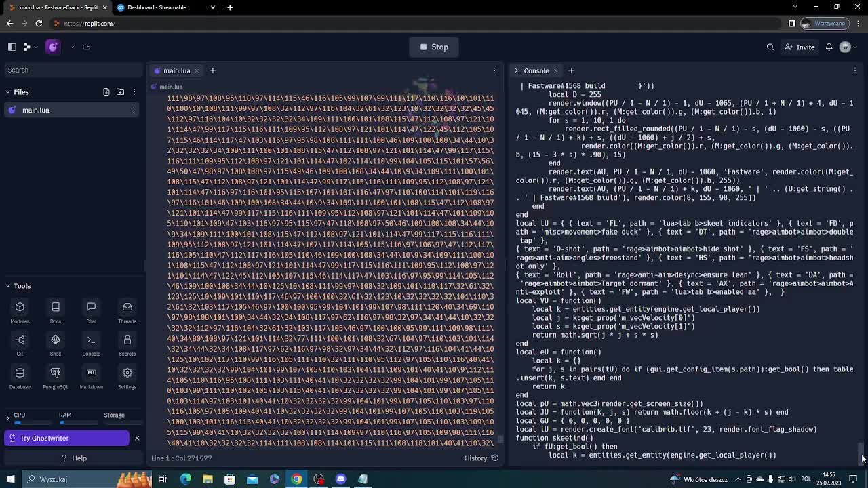This screenshot has width=868, height=488.
Task: Click the search magnifier icon
Action: point(772,47)
